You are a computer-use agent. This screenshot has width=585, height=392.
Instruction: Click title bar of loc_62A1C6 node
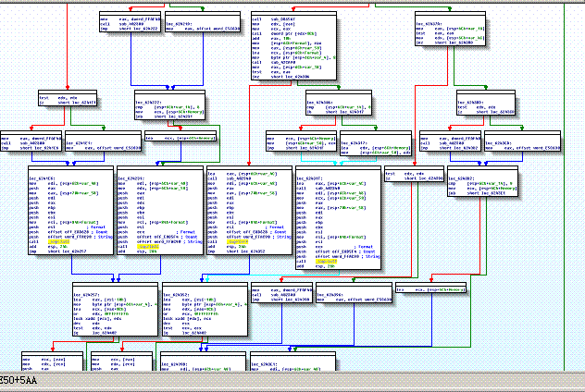point(70,168)
